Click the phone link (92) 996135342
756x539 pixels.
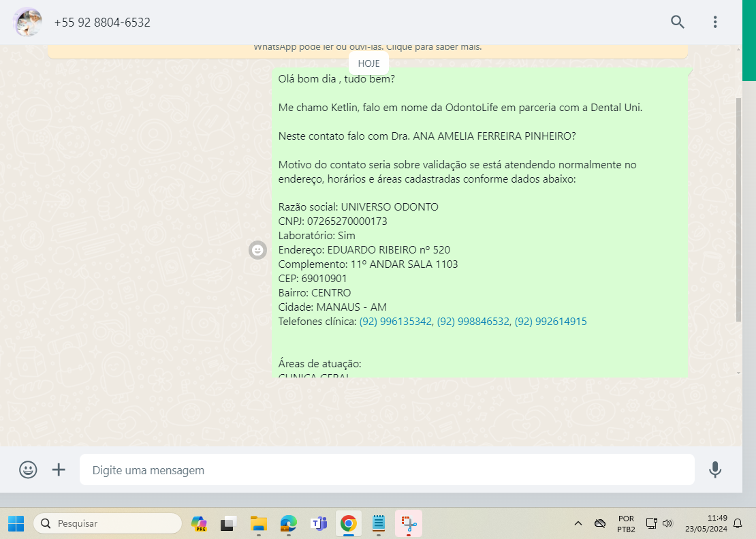click(x=395, y=322)
